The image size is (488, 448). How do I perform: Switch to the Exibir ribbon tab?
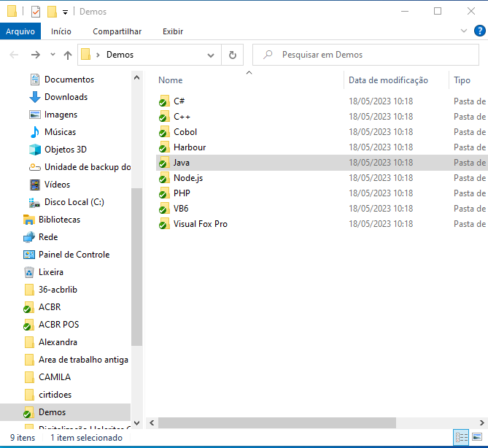coord(173,31)
